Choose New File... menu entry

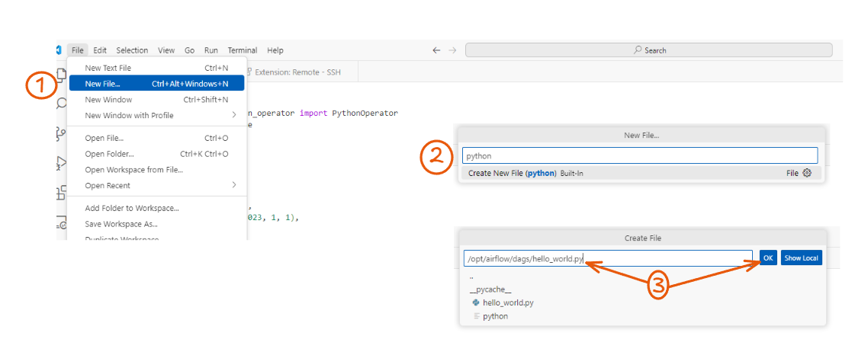coord(156,84)
